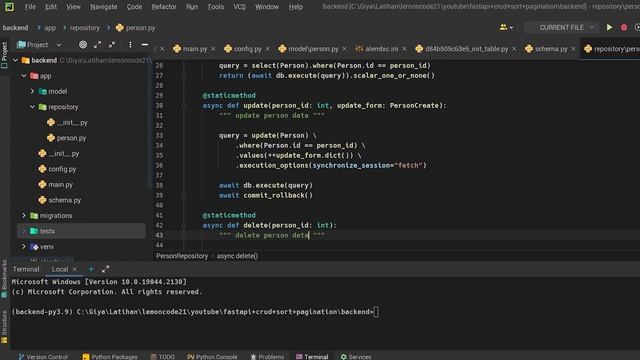This screenshot has height=360, width=640.
Task: Expand the migrations folder
Action: [24, 216]
